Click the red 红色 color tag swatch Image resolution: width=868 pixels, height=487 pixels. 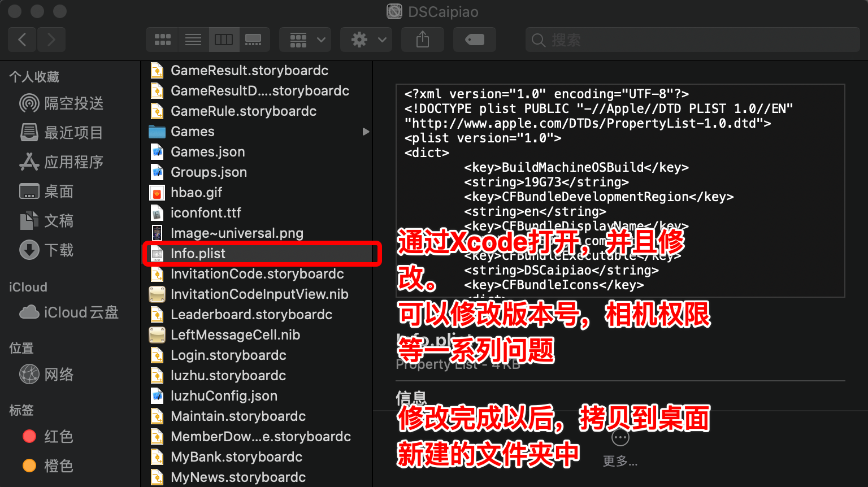tap(29, 436)
